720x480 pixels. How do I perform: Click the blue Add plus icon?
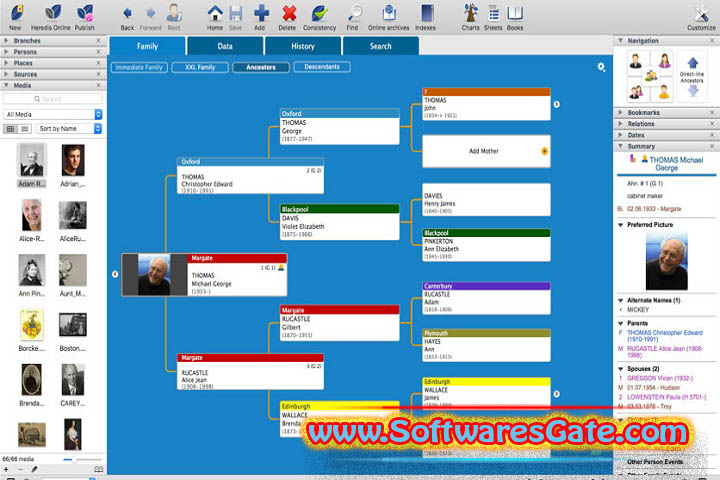pyautogui.click(x=261, y=13)
